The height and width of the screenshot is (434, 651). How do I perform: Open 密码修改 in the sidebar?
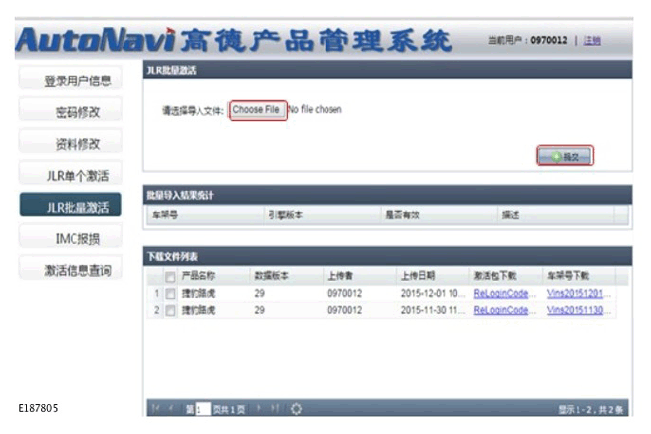pos(71,110)
